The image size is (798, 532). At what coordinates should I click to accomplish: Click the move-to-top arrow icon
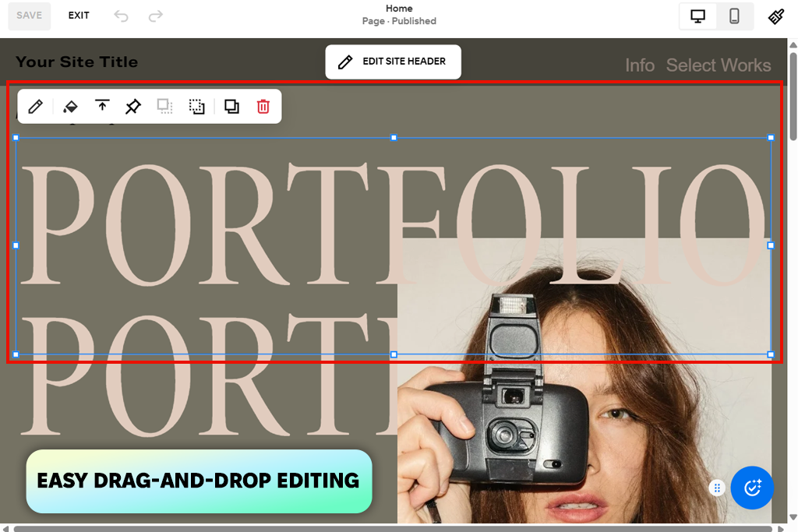click(x=102, y=106)
